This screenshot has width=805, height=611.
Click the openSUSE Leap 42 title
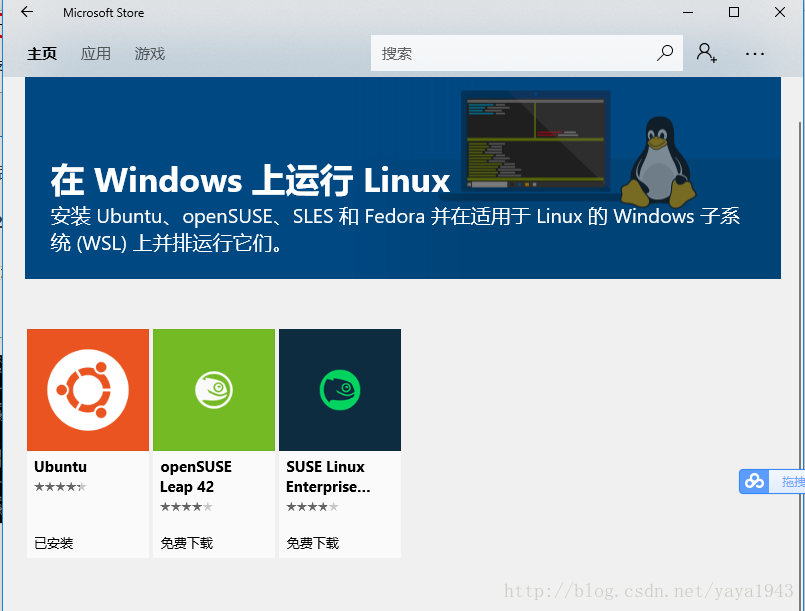(196, 476)
